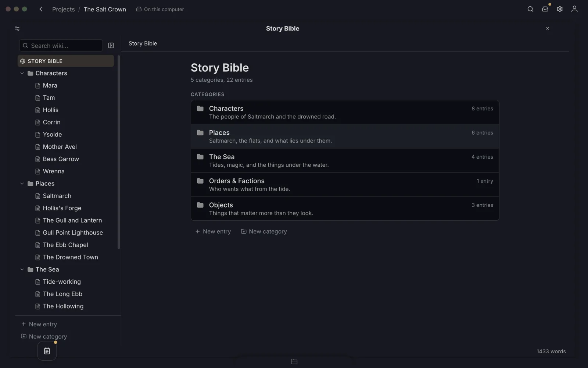
Task: Select the STORY BIBLE root item
Action: (x=66, y=61)
